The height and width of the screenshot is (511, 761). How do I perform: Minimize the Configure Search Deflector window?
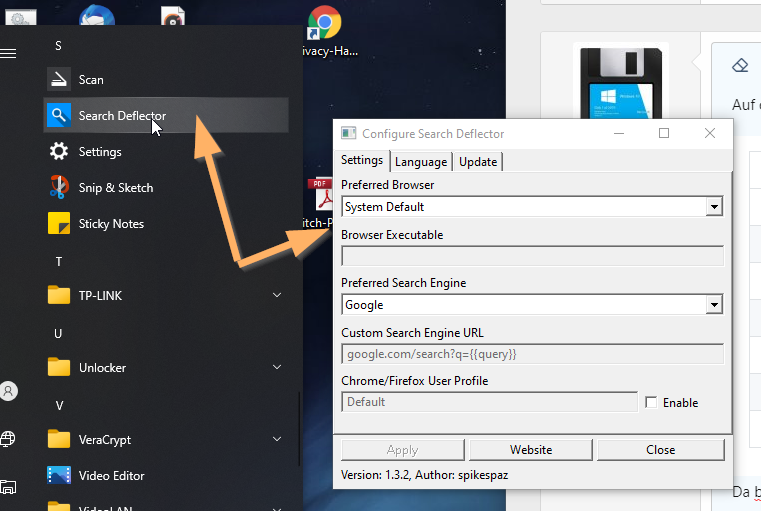coord(619,133)
